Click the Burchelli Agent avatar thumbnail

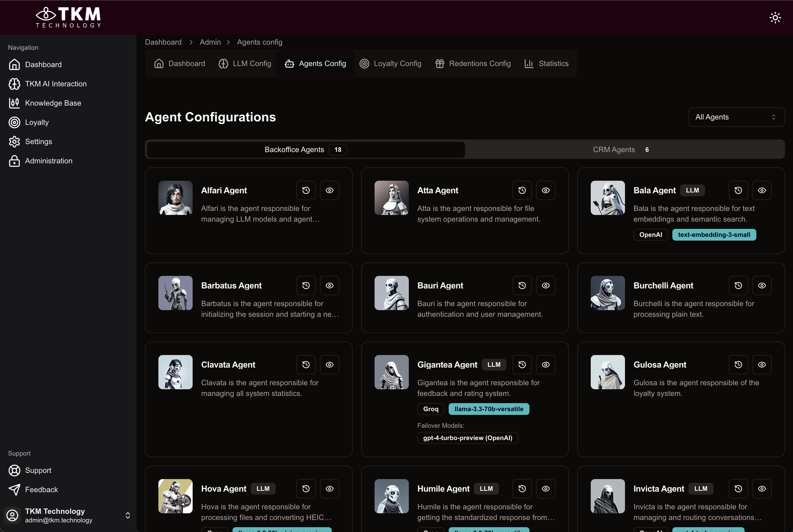click(608, 293)
